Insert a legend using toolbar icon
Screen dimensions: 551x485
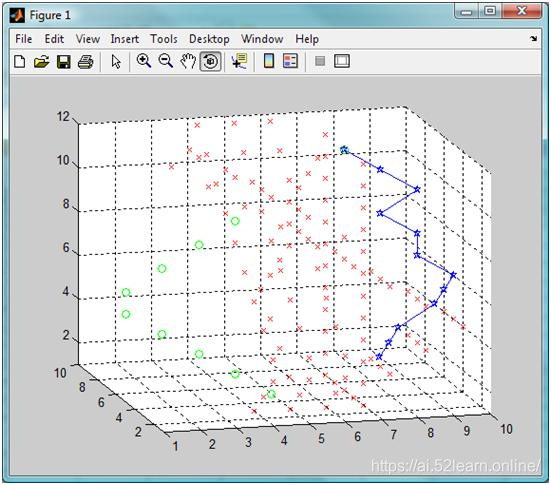click(291, 61)
